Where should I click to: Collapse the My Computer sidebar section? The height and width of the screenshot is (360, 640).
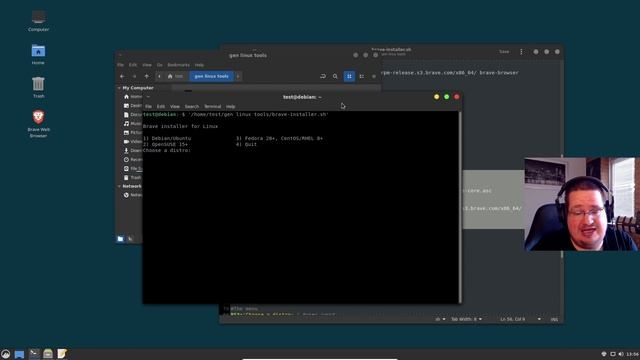(x=119, y=88)
